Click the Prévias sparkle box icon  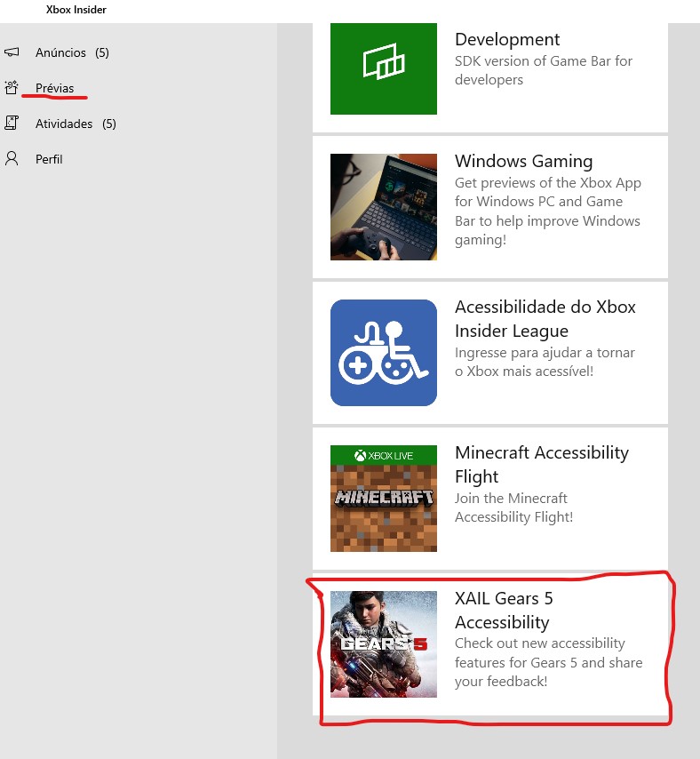pos(12,88)
